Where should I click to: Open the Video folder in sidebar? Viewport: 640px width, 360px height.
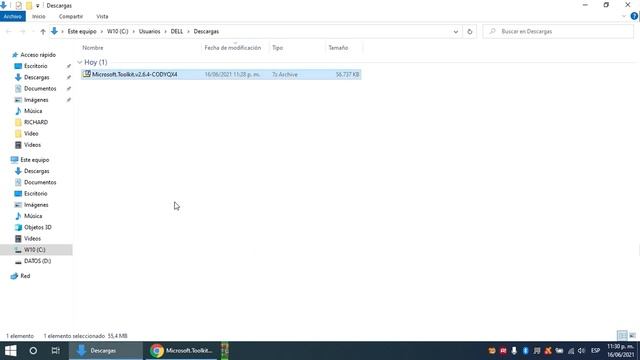point(31,133)
